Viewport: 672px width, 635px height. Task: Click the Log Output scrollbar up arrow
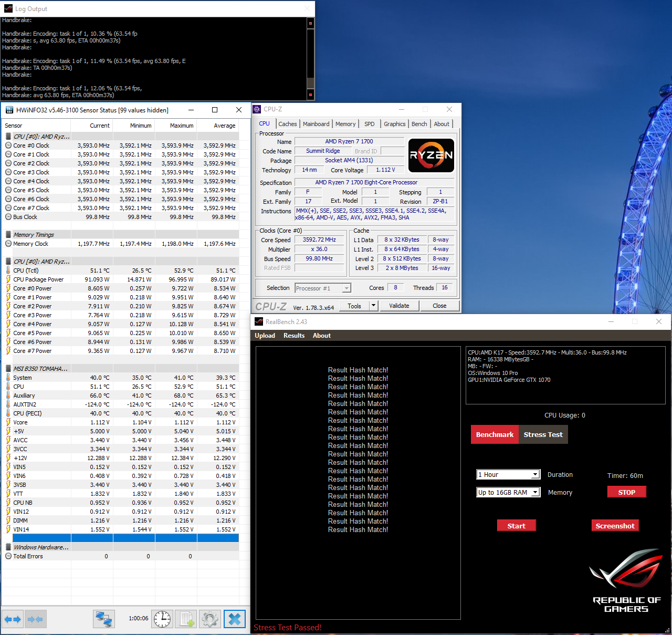[310, 23]
